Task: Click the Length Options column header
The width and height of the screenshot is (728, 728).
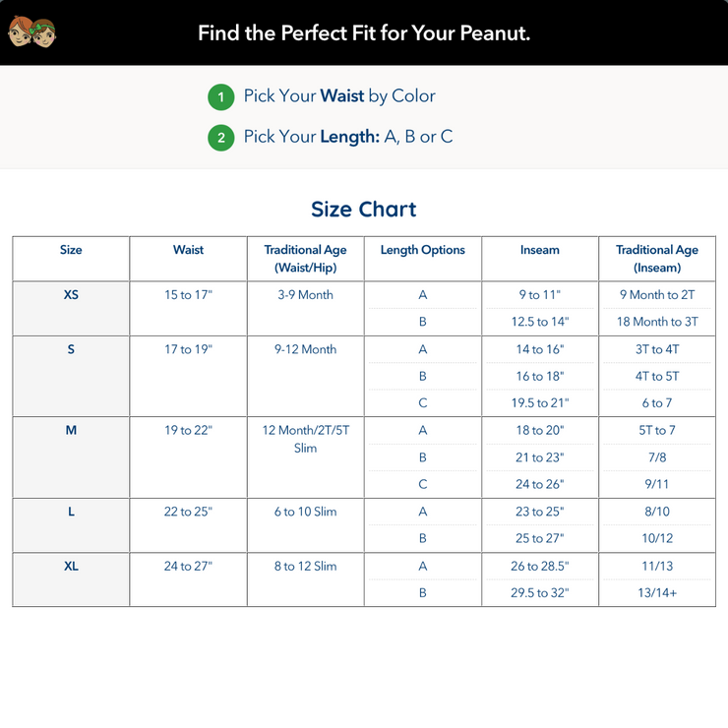Action: (x=422, y=250)
